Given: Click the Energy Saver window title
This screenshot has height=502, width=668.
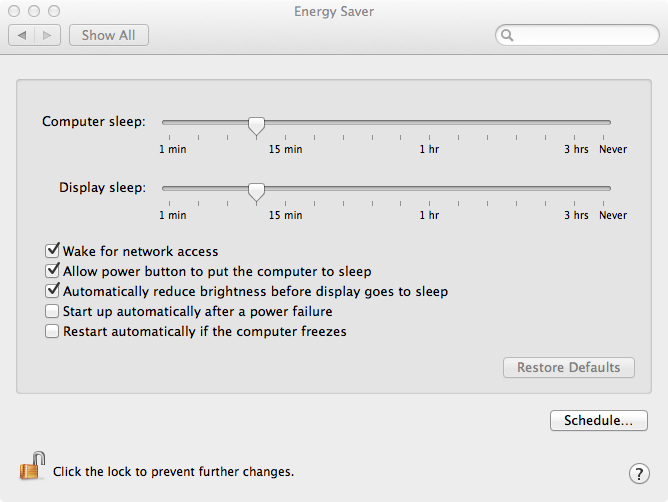Looking at the screenshot, I should 334,12.
